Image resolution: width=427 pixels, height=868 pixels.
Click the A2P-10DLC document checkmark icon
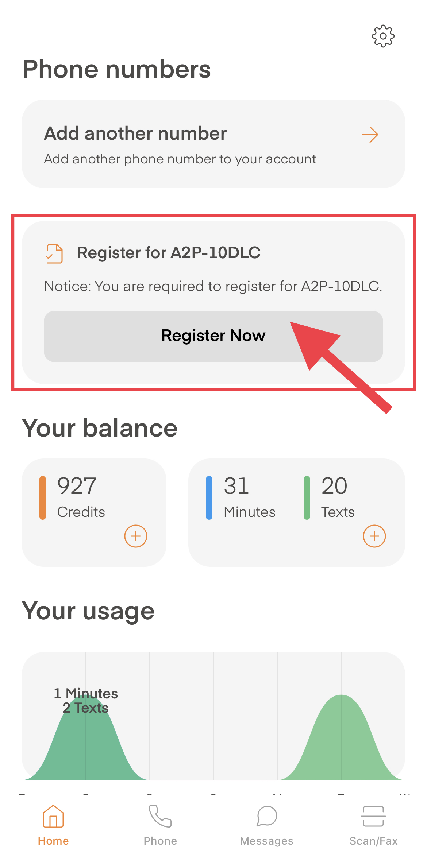tap(54, 253)
